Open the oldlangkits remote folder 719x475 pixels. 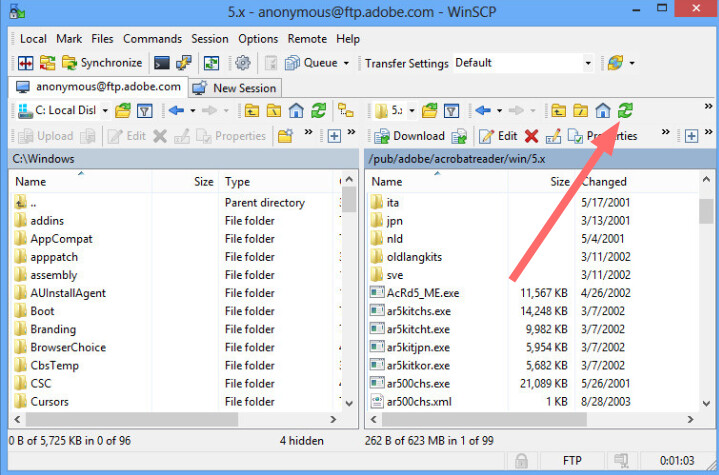414,257
